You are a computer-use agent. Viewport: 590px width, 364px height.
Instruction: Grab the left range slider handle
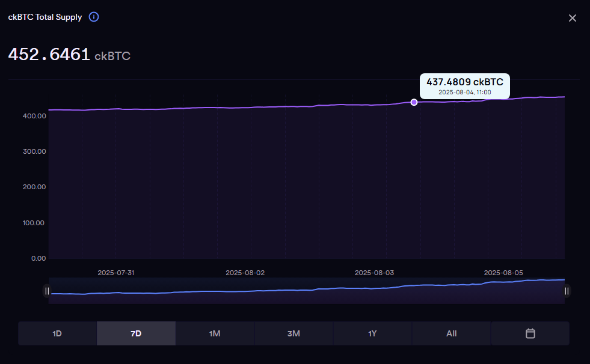click(47, 291)
